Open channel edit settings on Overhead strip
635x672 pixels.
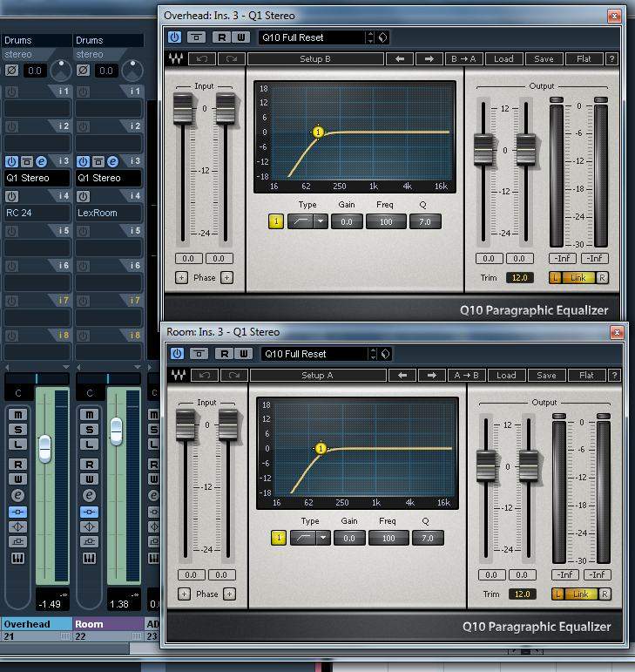(x=17, y=495)
